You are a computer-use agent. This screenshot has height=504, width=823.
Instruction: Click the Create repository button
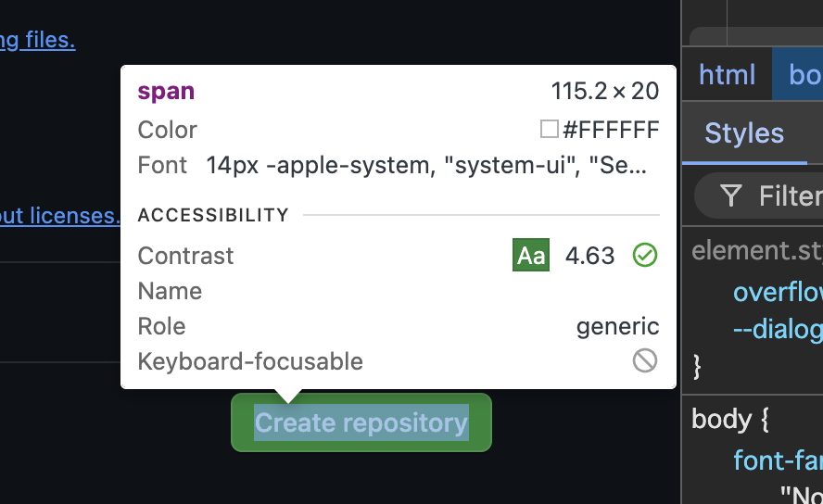click(361, 422)
